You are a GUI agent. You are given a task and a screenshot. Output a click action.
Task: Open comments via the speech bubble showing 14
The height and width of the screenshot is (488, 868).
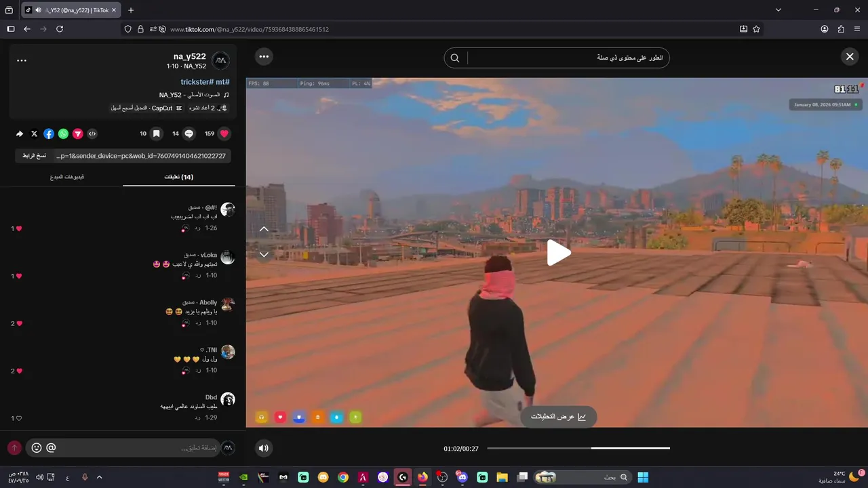click(189, 134)
